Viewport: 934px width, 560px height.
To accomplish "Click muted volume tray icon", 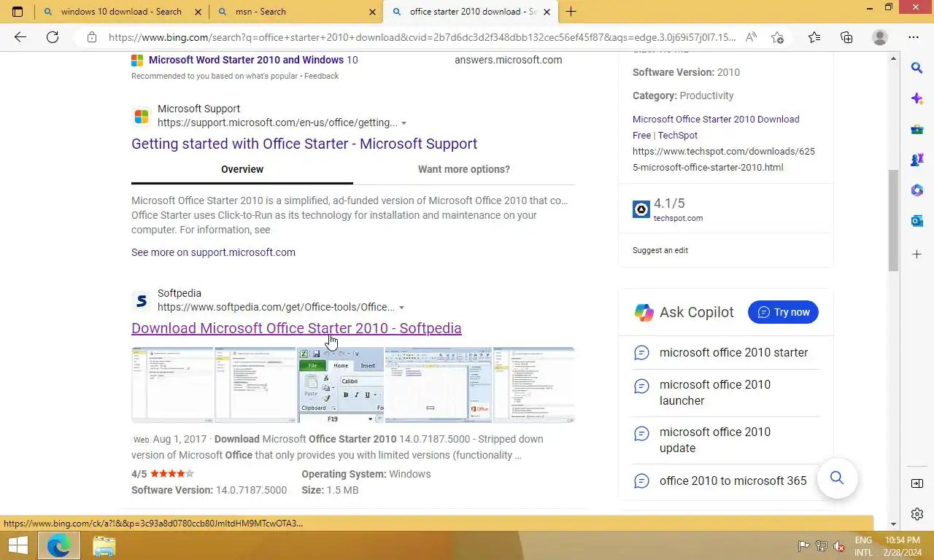I will tap(839, 546).
